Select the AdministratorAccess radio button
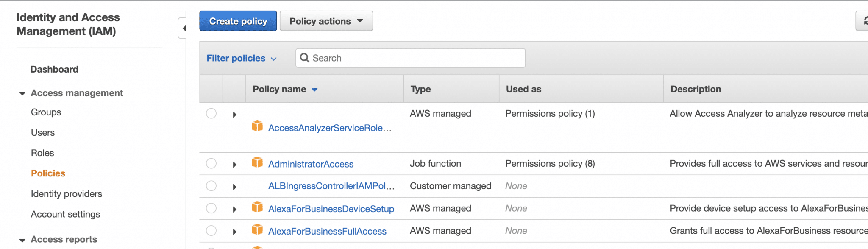 [x=211, y=164]
